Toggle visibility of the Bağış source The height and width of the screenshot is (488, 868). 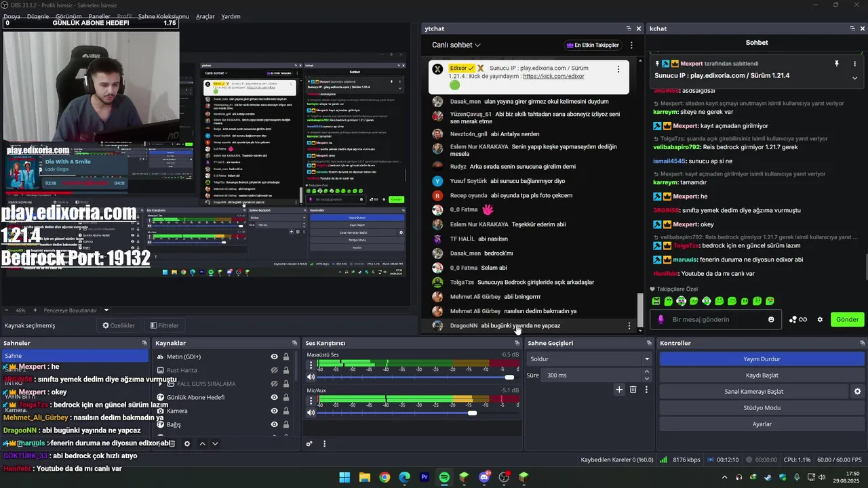[x=274, y=424]
